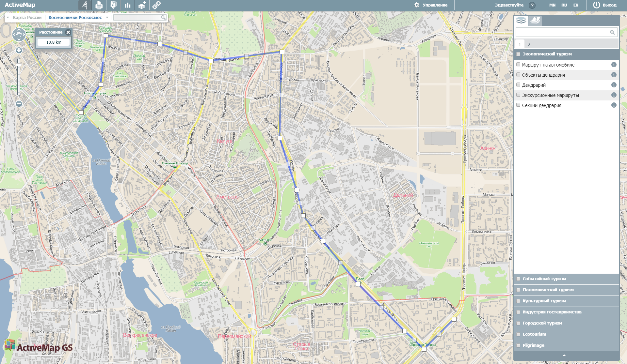Click the add layer icon
The image size is (627, 364).
pyautogui.click(x=142, y=5)
